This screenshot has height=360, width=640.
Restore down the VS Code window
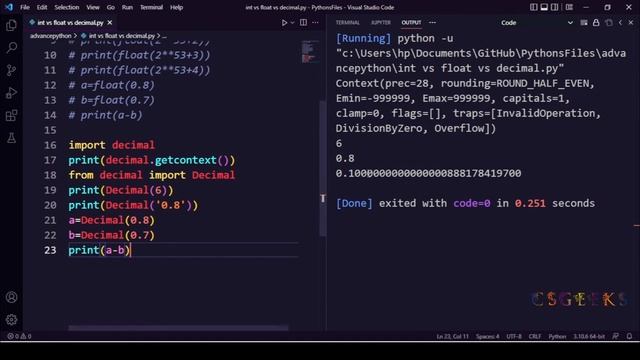tap(607, 7)
